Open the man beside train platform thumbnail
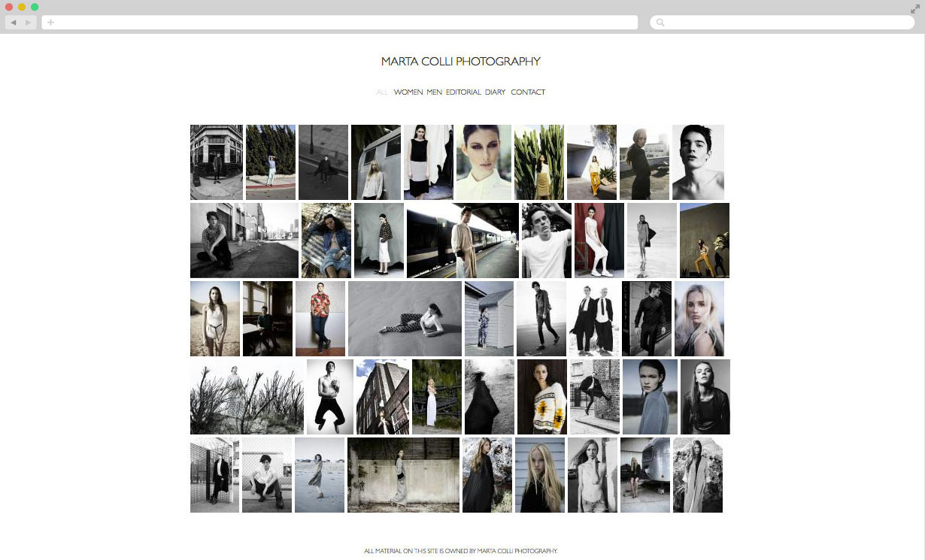The image size is (925, 560). coord(462,241)
